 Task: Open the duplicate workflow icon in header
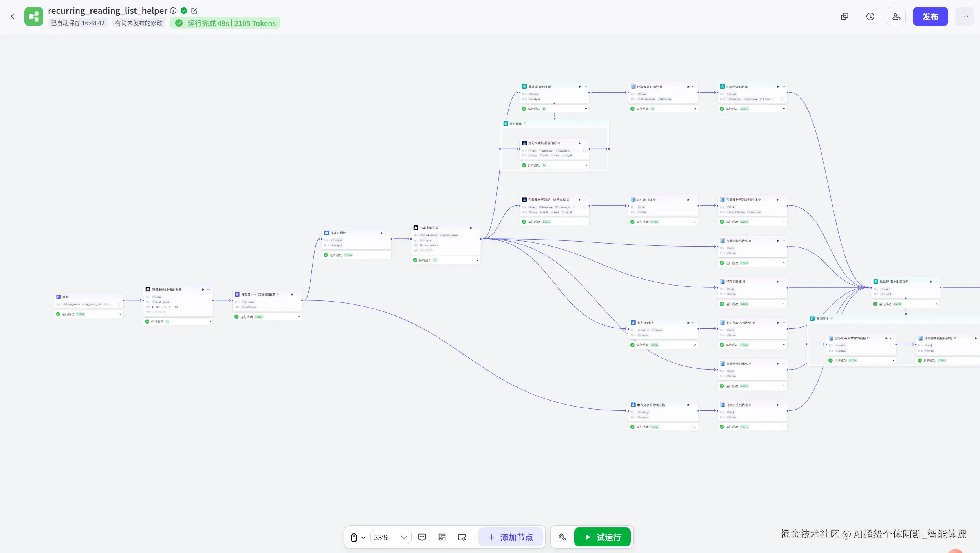coord(844,16)
